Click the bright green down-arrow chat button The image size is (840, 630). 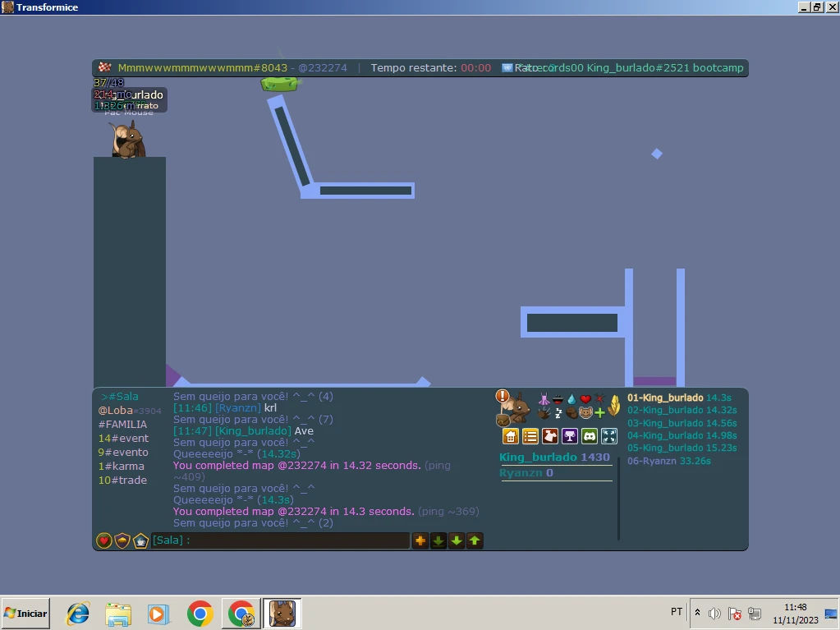pyautogui.click(x=457, y=540)
